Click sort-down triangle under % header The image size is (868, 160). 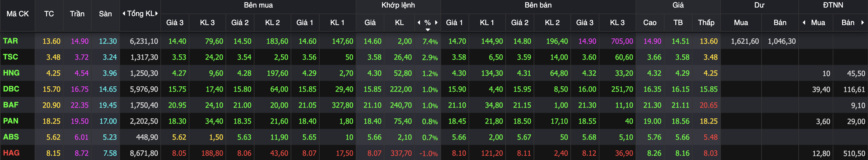(428, 30)
